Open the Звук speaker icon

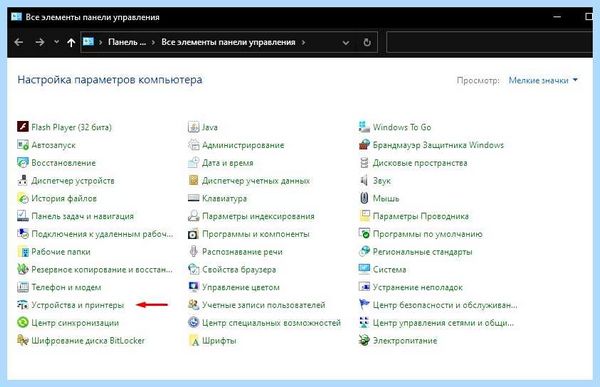click(x=364, y=180)
